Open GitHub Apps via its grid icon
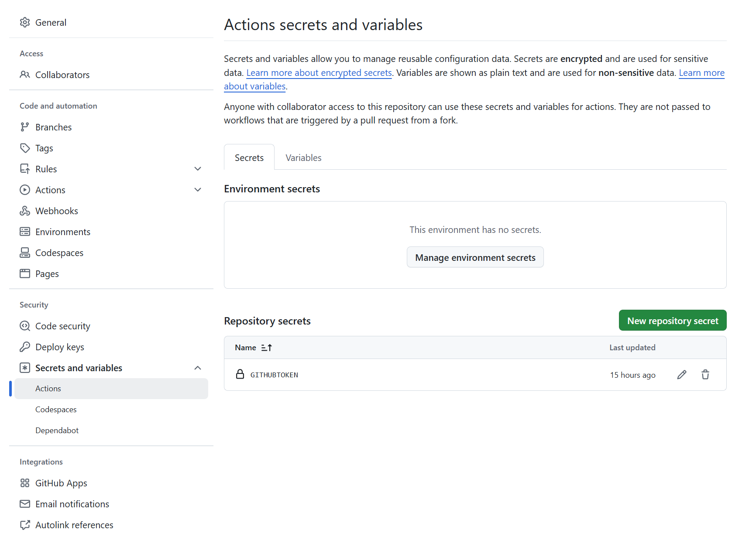Image resolution: width=756 pixels, height=540 pixels. 25,483
